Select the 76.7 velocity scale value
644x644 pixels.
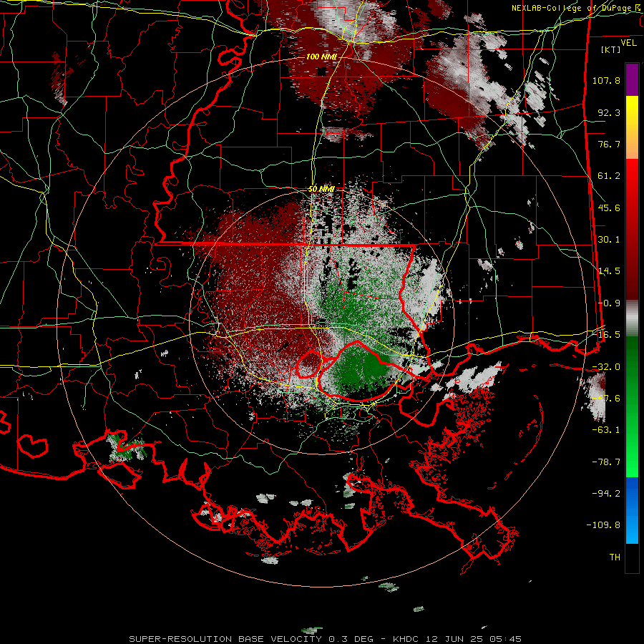(609, 144)
